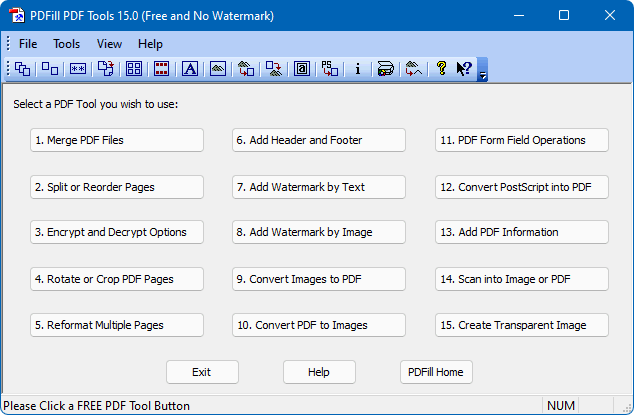The height and width of the screenshot is (415, 634).
Task: Click 5. Reformat Multiple Pages
Action: (x=117, y=325)
